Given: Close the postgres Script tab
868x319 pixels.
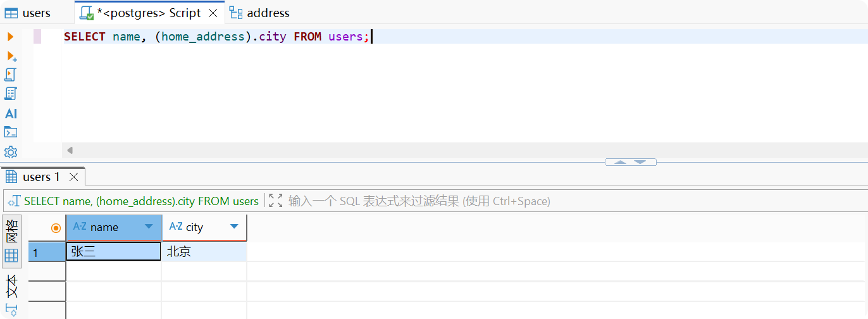Looking at the screenshot, I should pyautogui.click(x=213, y=13).
